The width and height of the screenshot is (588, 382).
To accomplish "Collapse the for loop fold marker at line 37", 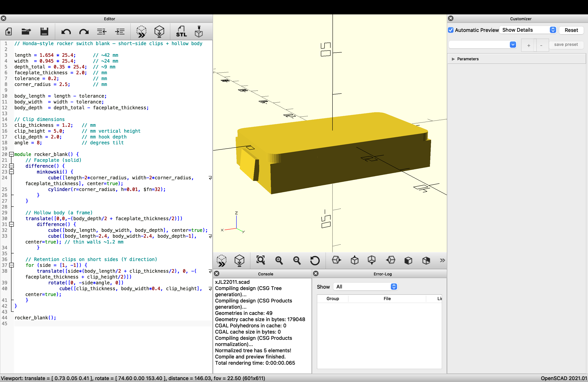I will (x=11, y=265).
